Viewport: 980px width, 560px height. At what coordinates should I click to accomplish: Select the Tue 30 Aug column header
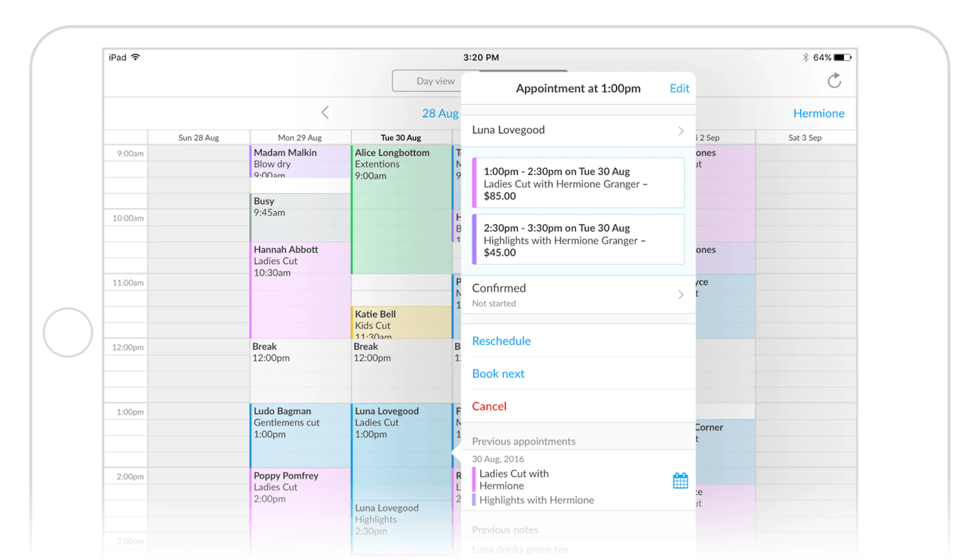(x=401, y=137)
